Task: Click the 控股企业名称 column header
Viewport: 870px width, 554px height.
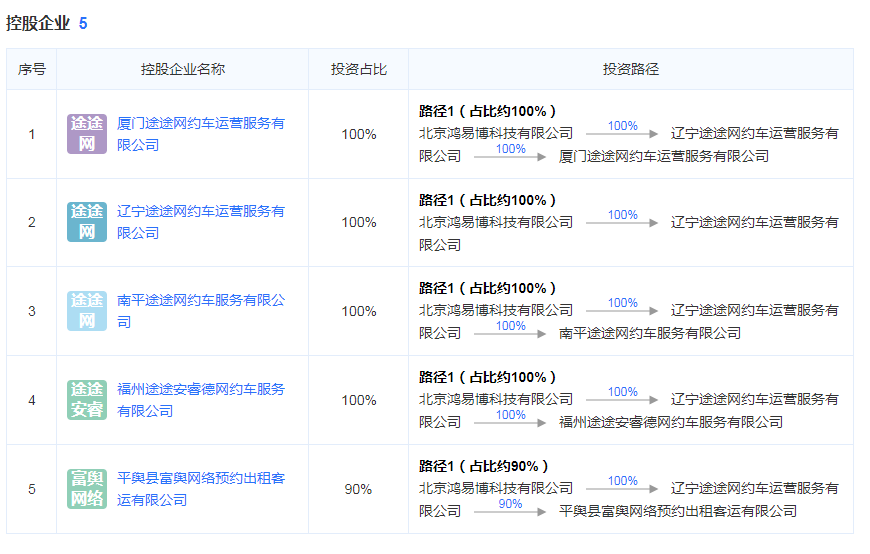Action: tap(183, 69)
